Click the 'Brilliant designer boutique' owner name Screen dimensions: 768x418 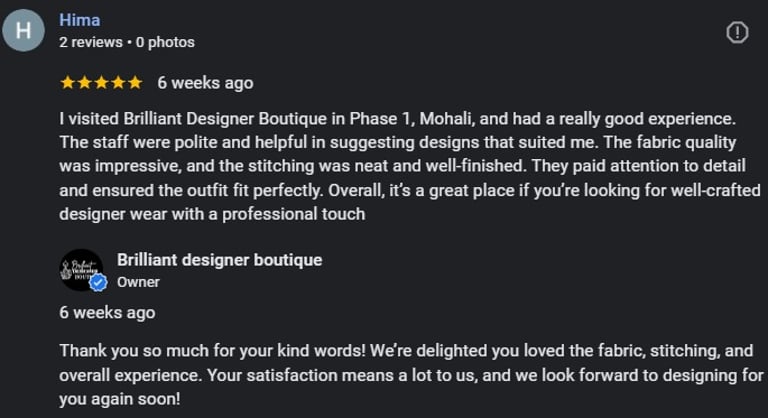point(219,260)
